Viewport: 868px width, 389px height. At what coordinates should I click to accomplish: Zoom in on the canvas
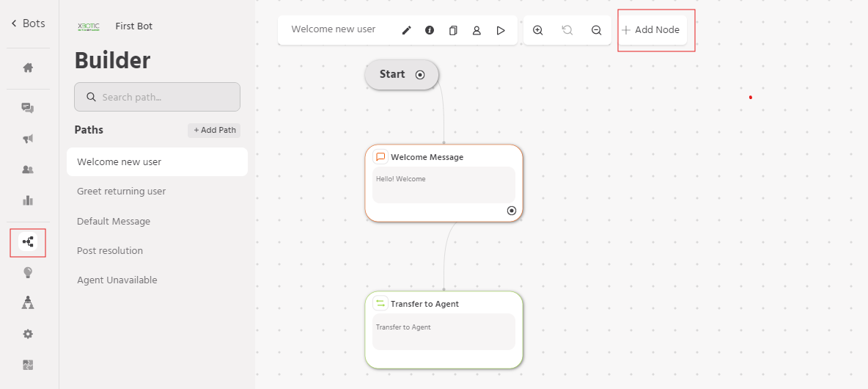pyautogui.click(x=537, y=30)
